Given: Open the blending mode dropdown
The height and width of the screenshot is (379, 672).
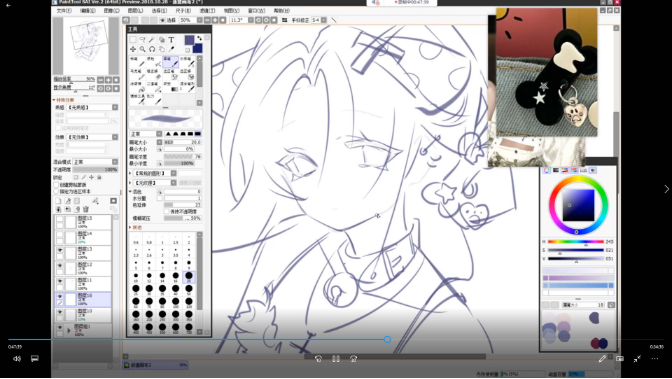Looking at the screenshot, I should coord(95,162).
